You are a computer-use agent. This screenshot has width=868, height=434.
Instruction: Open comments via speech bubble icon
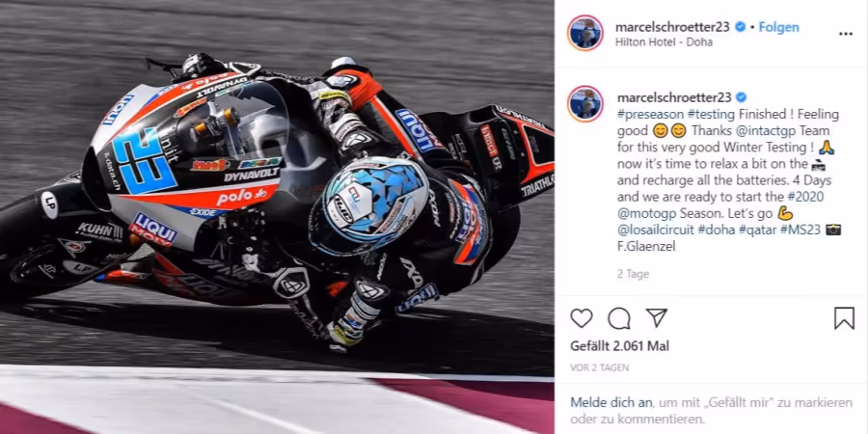(619, 318)
